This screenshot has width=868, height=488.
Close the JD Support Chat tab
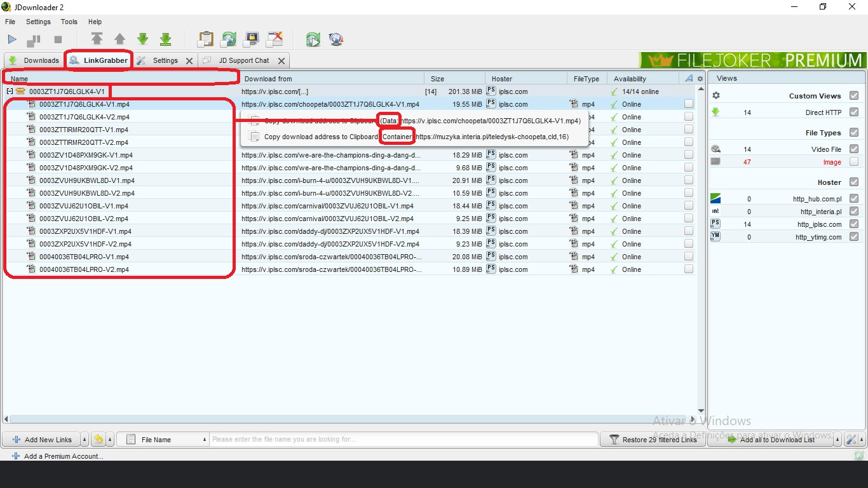[x=281, y=61]
